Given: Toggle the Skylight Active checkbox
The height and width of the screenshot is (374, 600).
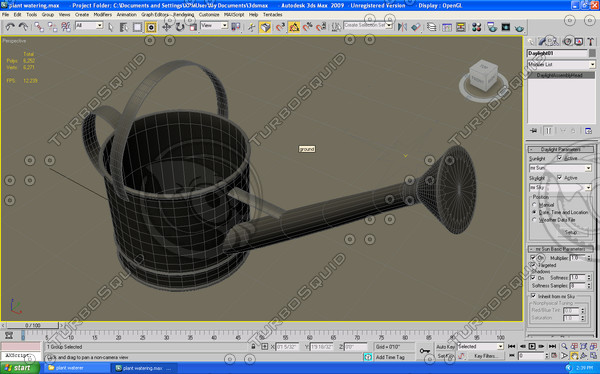Looking at the screenshot, I should click(560, 178).
